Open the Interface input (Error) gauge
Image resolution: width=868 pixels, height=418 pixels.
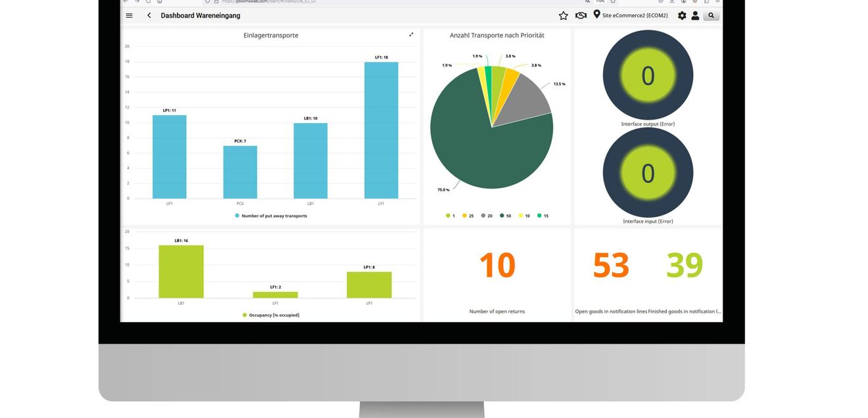pos(648,173)
